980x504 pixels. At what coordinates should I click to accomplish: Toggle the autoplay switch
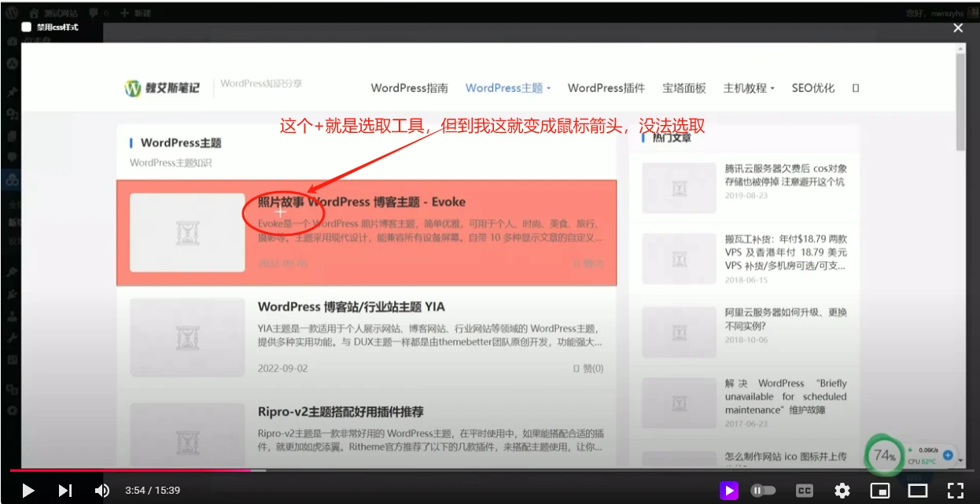pos(762,491)
